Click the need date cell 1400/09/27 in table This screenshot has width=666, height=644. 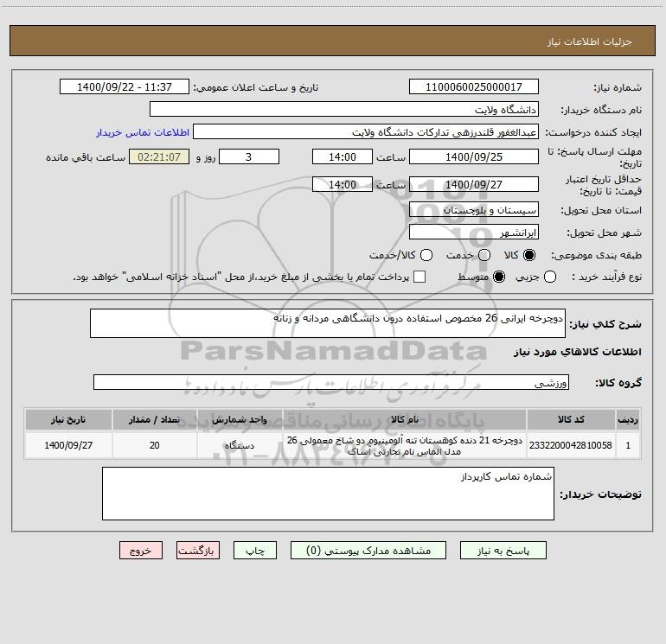[x=68, y=445]
